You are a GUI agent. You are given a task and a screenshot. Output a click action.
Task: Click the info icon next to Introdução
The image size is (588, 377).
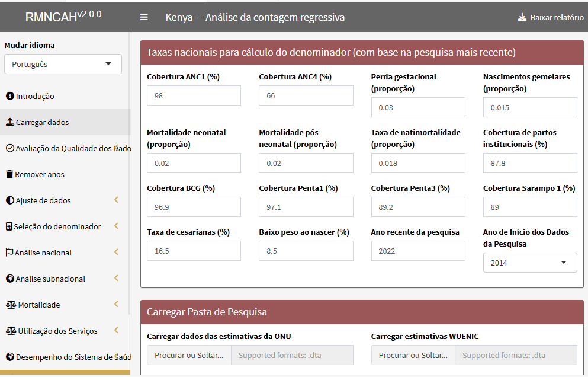(10, 96)
